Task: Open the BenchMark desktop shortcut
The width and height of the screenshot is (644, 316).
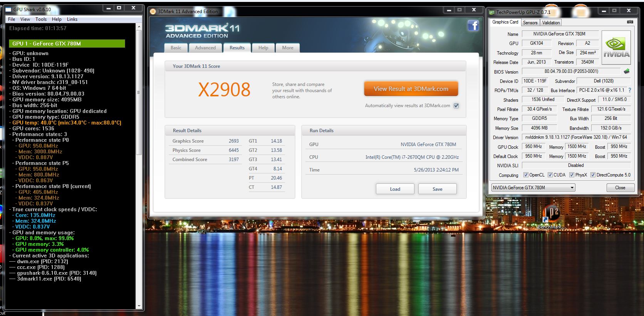Action: pyautogui.click(x=551, y=217)
